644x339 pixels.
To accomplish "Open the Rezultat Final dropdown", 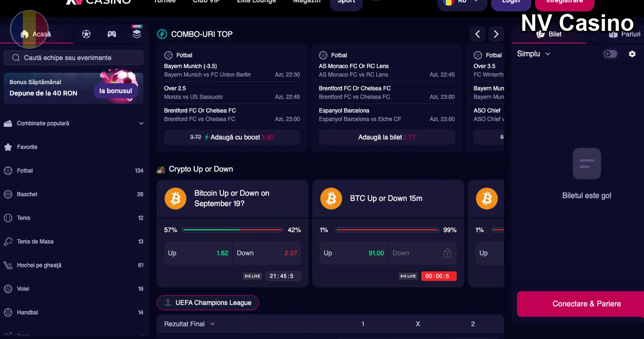I will pyautogui.click(x=189, y=324).
